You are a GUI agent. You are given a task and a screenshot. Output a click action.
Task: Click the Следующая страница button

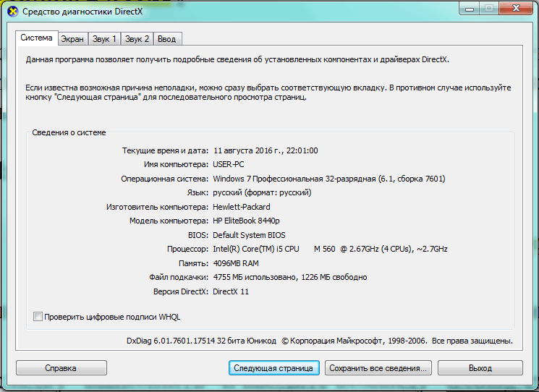coord(274,368)
